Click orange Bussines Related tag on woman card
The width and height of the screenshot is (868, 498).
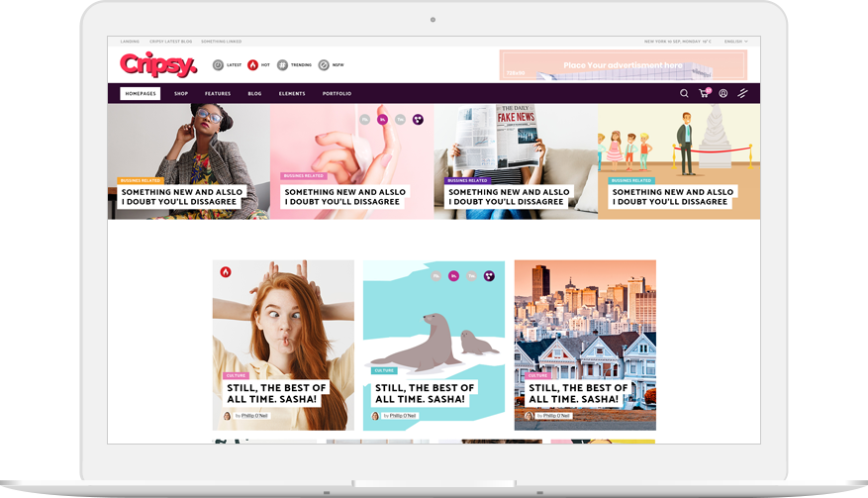coord(141,180)
